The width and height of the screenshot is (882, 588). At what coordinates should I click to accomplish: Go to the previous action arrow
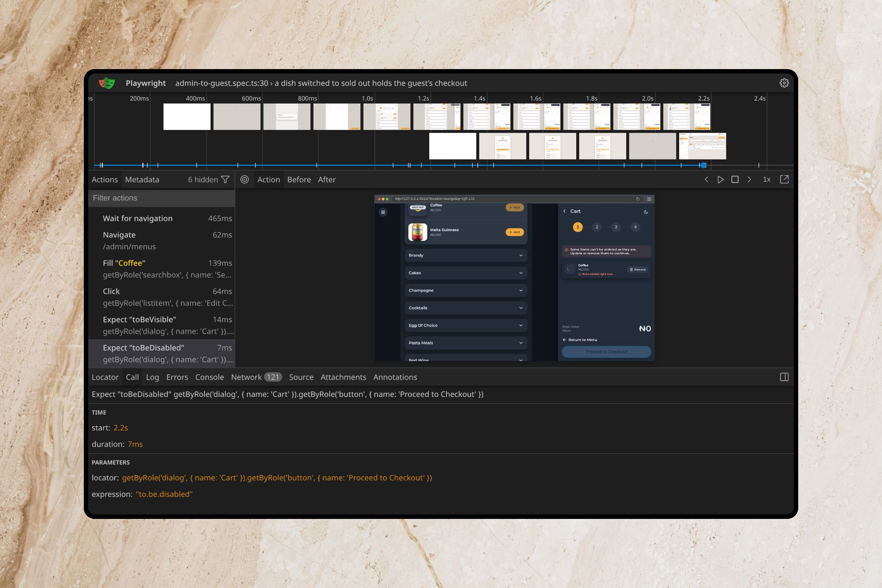(706, 180)
